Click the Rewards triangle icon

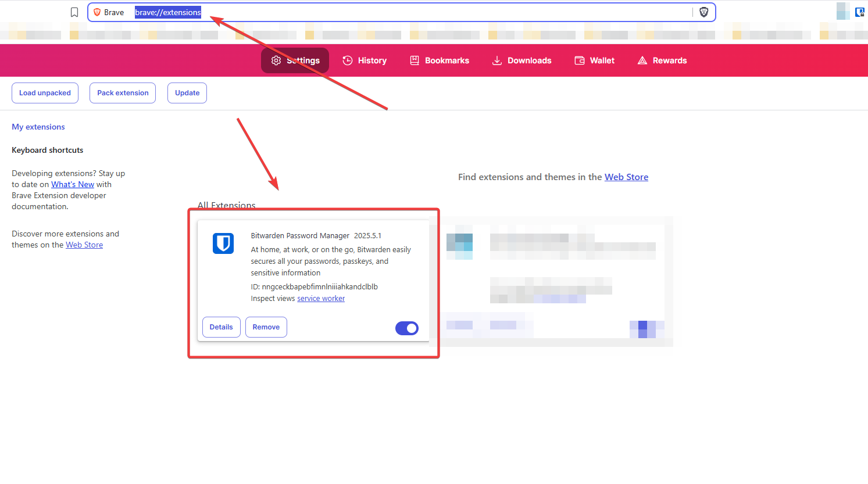[642, 60]
